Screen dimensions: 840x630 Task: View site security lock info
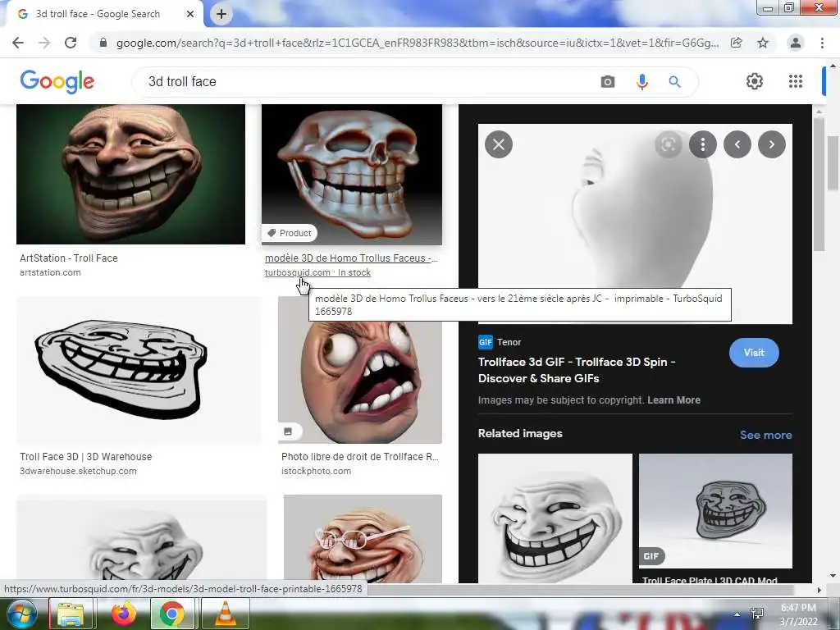pyautogui.click(x=103, y=43)
